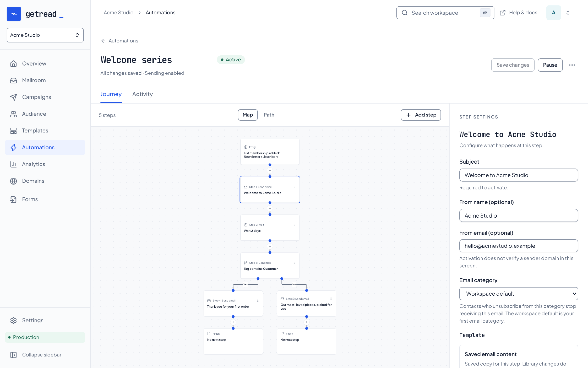
Task: Open the Forms icon
Action: [13, 199]
